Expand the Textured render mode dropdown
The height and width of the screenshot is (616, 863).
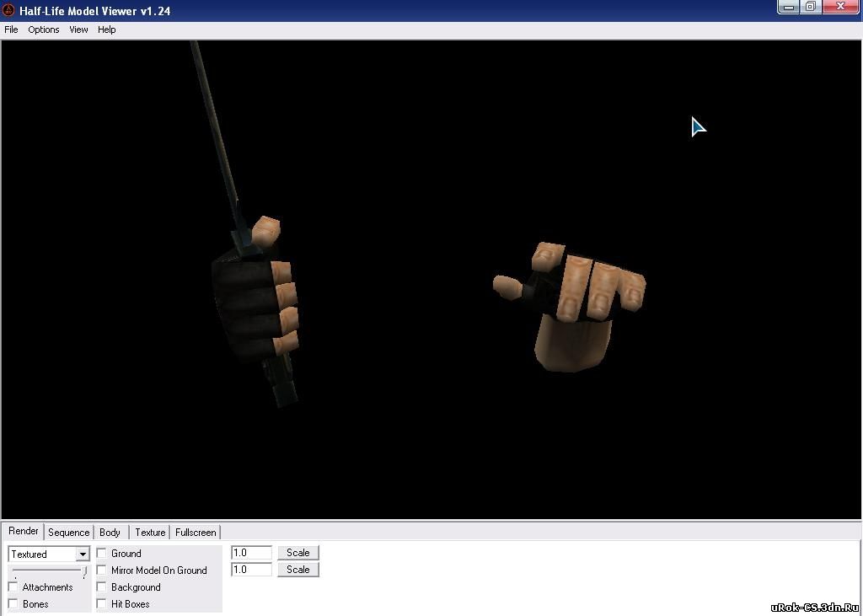coord(83,554)
